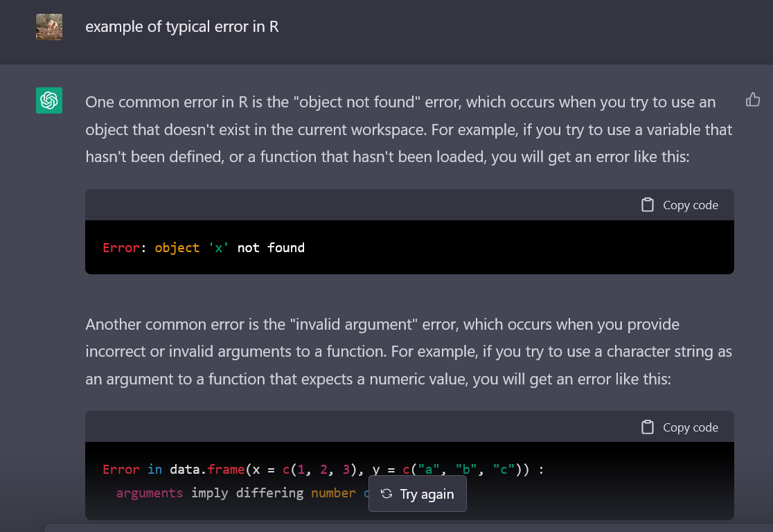Click the ChatGPT logo beside the answer

[x=49, y=100]
